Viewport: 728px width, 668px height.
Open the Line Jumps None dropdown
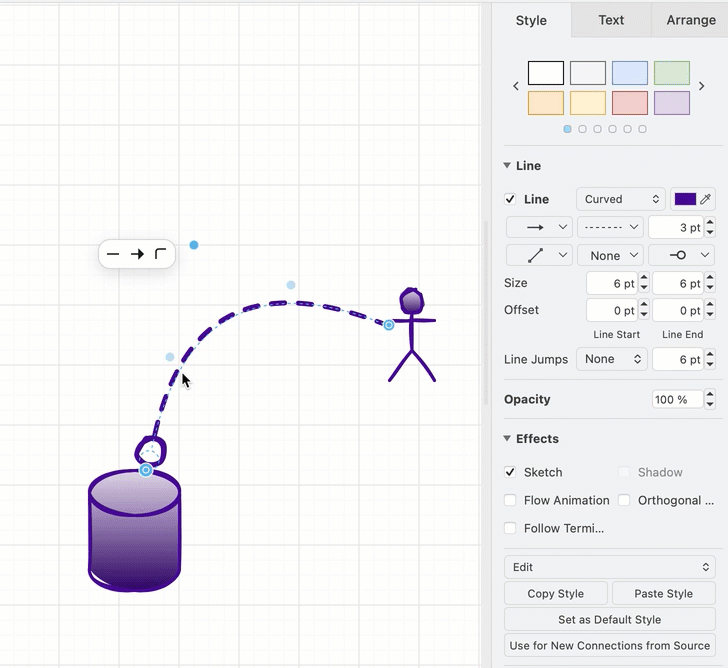click(x=612, y=359)
